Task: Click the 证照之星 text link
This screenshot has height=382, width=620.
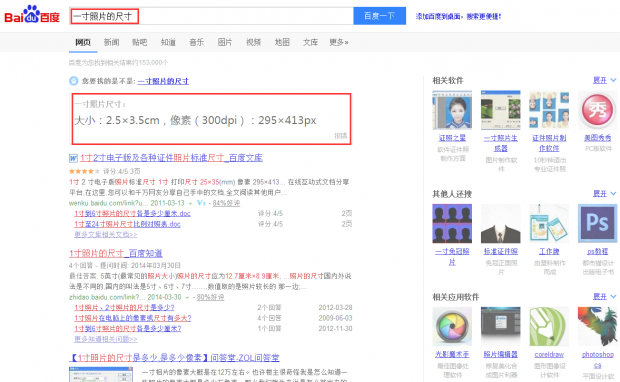Action: (x=452, y=138)
